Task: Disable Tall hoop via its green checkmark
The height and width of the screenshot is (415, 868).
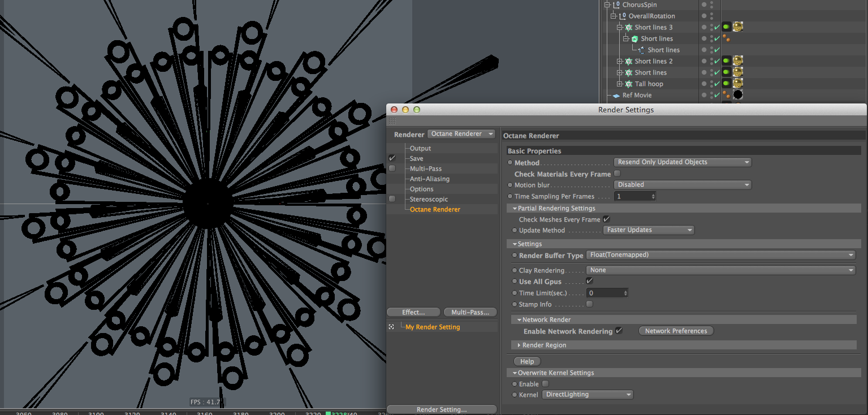Action: [717, 84]
